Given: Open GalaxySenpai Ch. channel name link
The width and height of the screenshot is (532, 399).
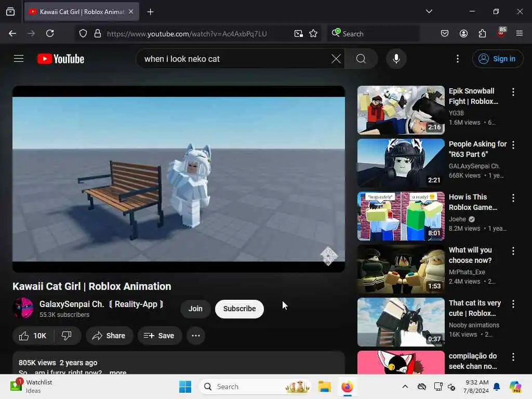Looking at the screenshot, I should point(101,304).
